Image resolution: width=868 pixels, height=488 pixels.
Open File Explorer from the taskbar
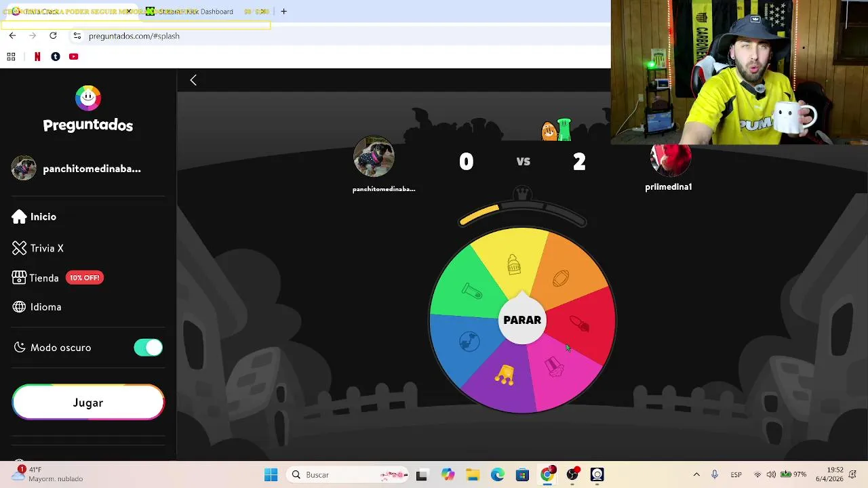[473, 475]
